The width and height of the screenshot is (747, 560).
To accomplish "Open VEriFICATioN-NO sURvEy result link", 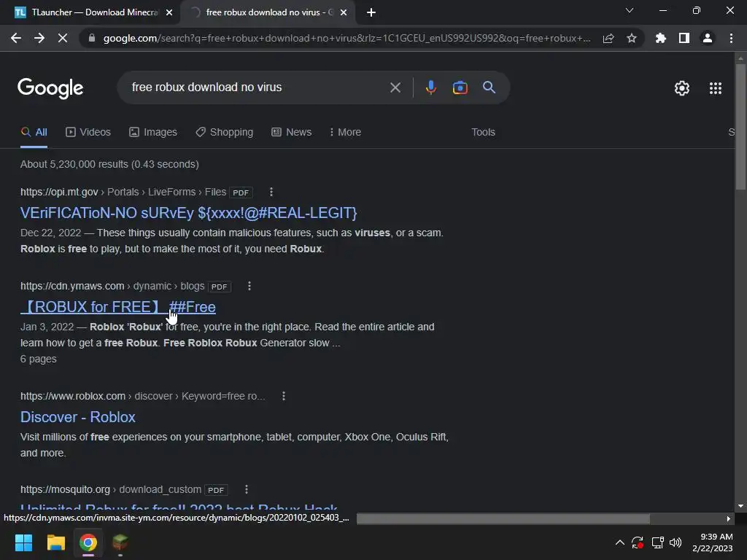I will coord(189,213).
